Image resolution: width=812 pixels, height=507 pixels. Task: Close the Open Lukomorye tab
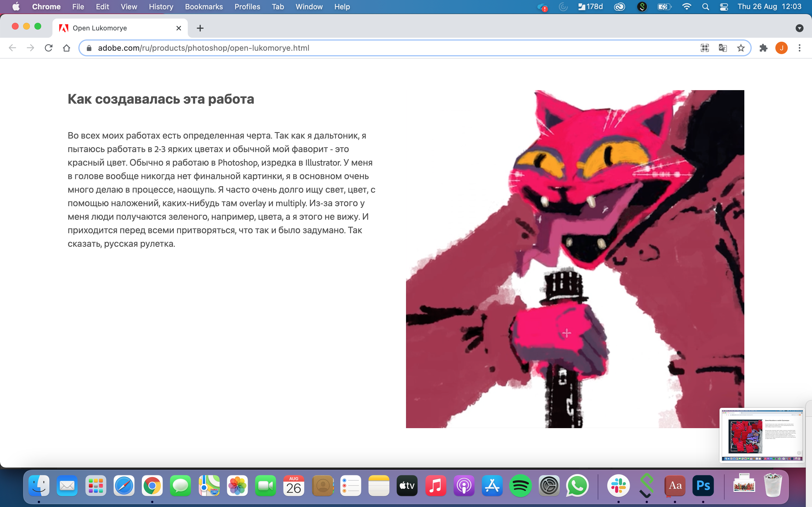click(x=178, y=28)
